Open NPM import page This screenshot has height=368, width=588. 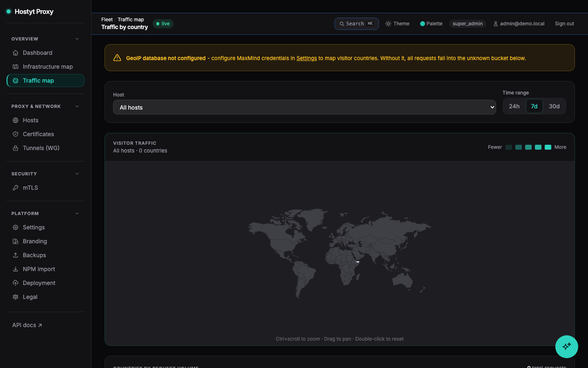(x=45, y=269)
